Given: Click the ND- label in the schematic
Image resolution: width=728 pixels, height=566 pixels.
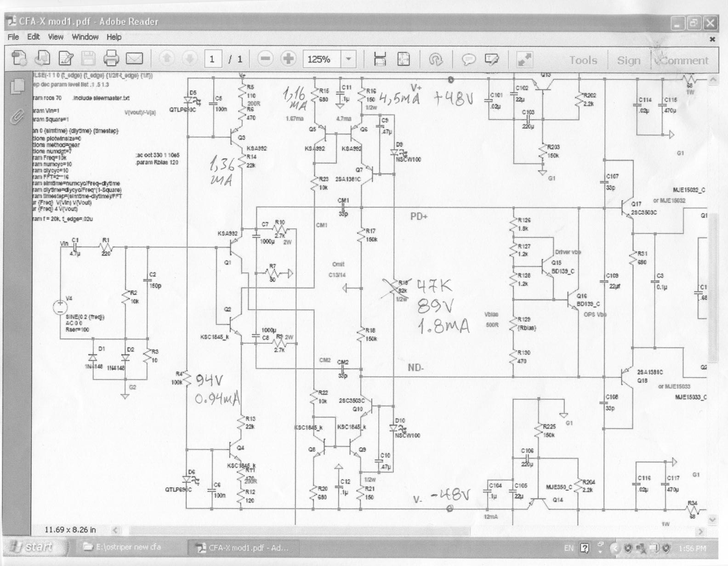Looking at the screenshot, I should pyautogui.click(x=416, y=368).
